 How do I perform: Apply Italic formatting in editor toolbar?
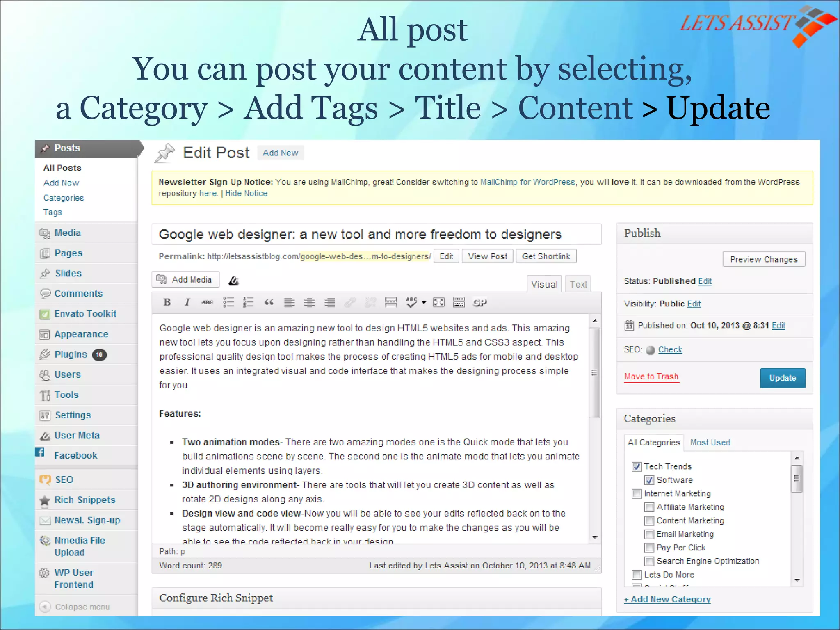187,303
